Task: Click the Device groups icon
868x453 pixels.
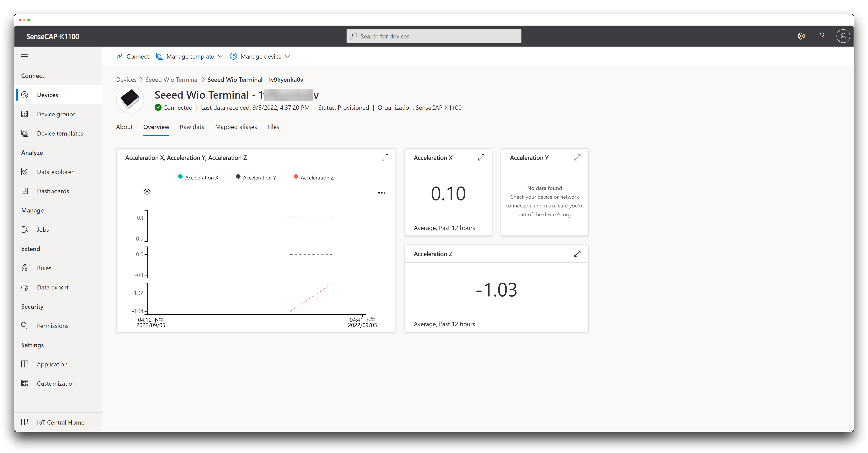Action: 25,114
